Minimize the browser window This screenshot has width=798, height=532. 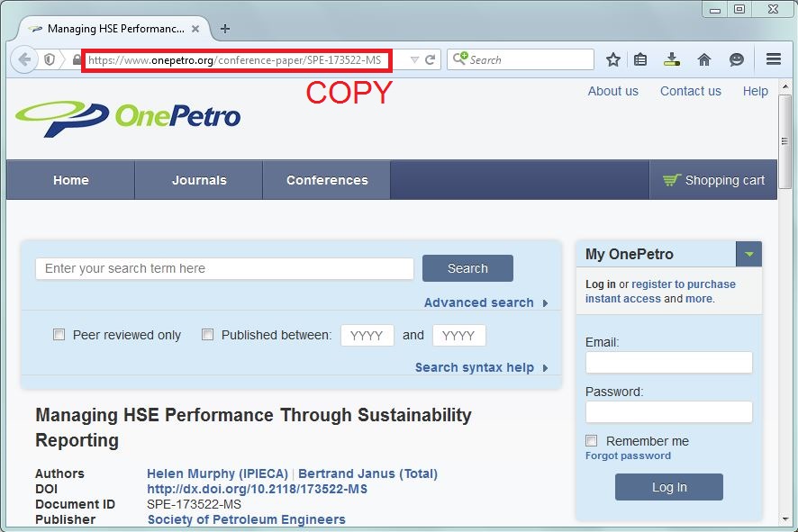click(x=715, y=10)
